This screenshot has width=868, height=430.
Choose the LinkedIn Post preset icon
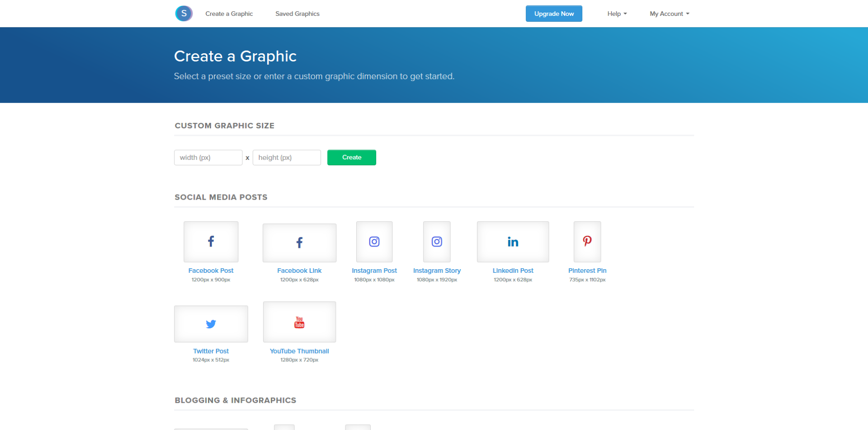pyautogui.click(x=513, y=242)
